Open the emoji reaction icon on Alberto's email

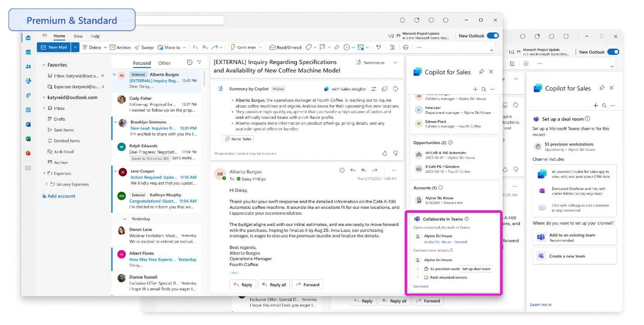342,171
